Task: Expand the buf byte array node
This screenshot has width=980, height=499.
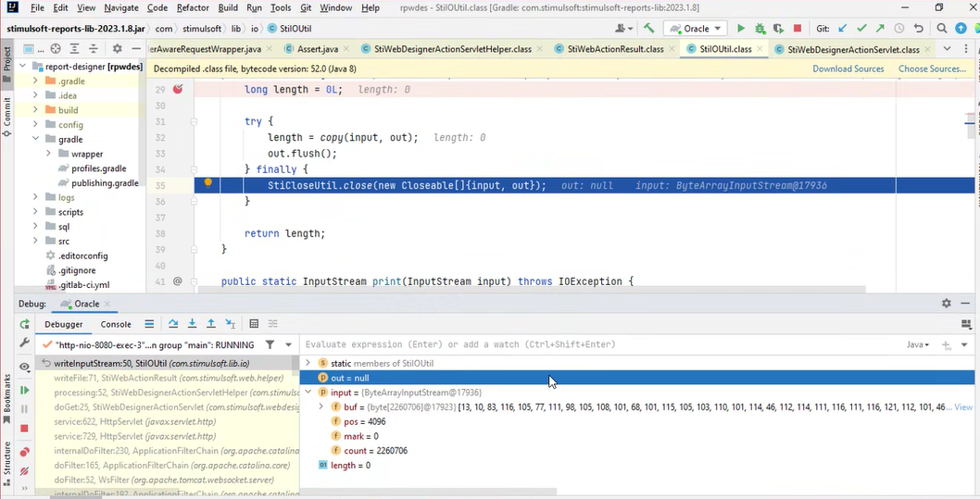Action: pyautogui.click(x=321, y=406)
